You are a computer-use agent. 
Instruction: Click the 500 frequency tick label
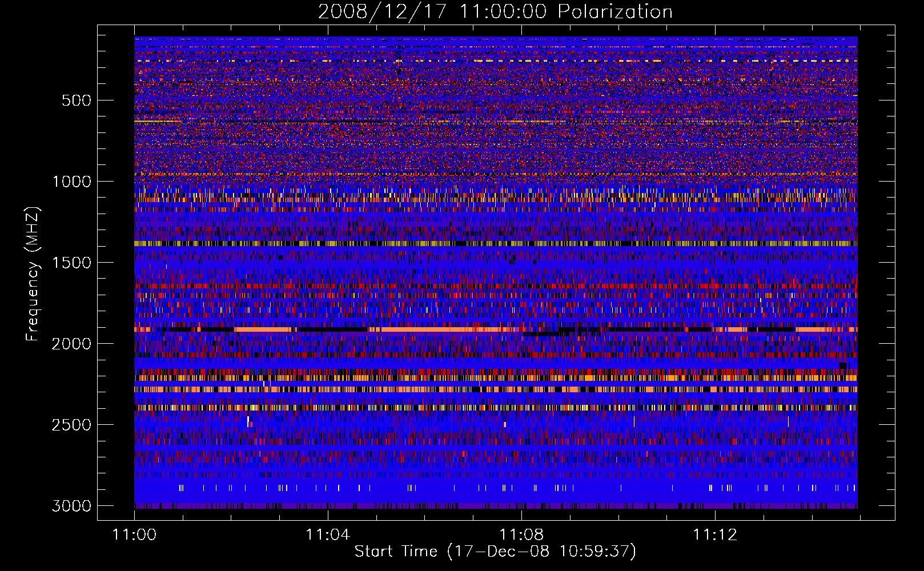pyautogui.click(x=76, y=100)
